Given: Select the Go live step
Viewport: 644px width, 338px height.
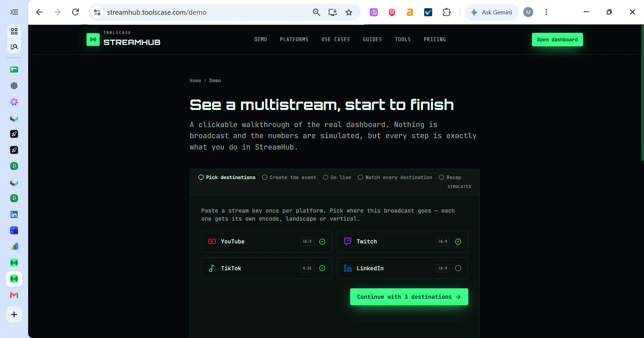Looking at the screenshot, I should click(x=337, y=177).
